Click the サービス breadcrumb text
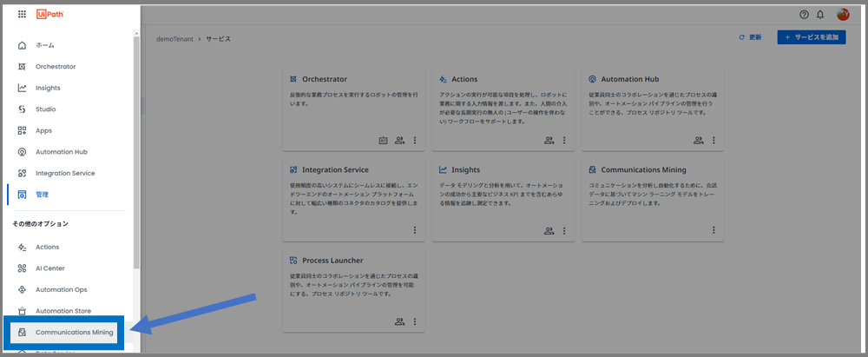868x357 pixels. 218,39
